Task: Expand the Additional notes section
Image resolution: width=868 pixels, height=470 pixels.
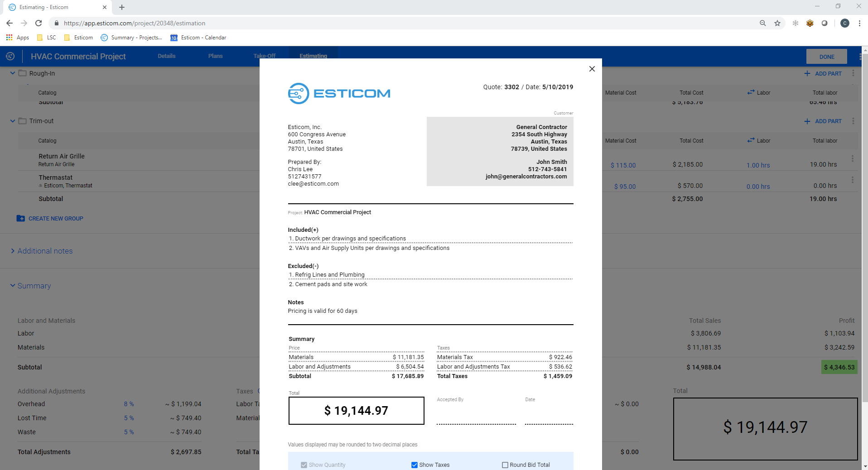Action: coord(13,251)
